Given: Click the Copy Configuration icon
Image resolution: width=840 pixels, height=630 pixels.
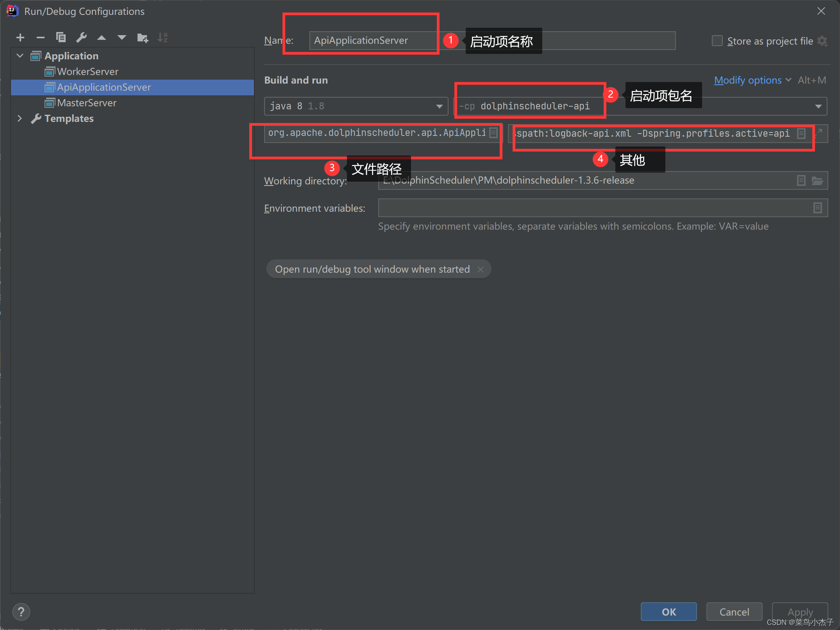Looking at the screenshot, I should click(61, 37).
